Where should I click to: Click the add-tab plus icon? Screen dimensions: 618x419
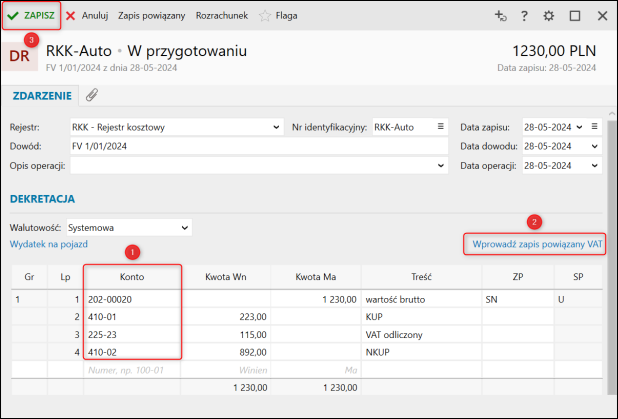pos(501,16)
